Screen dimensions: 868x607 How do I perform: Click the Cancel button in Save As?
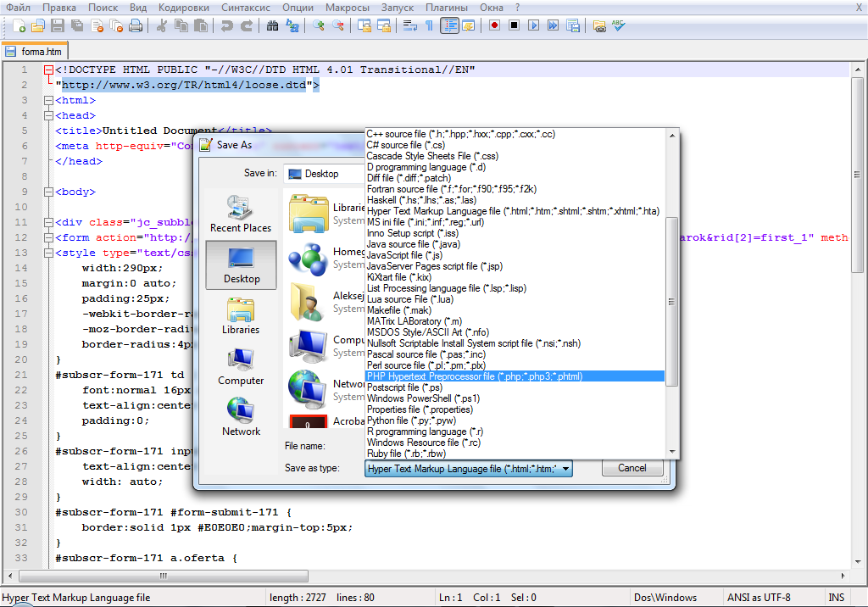coord(632,468)
